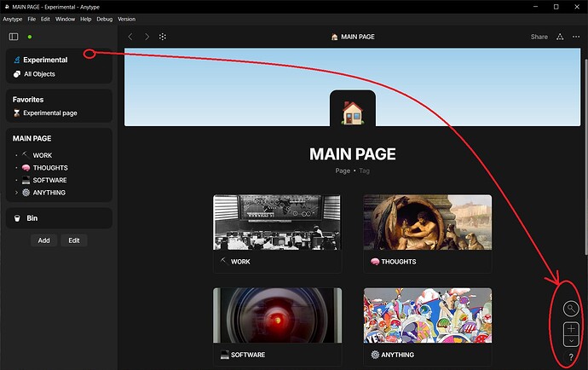Click the laptop icon next to SOFTWARE in sidebar
The width and height of the screenshot is (588, 370).
tap(26, 180)
